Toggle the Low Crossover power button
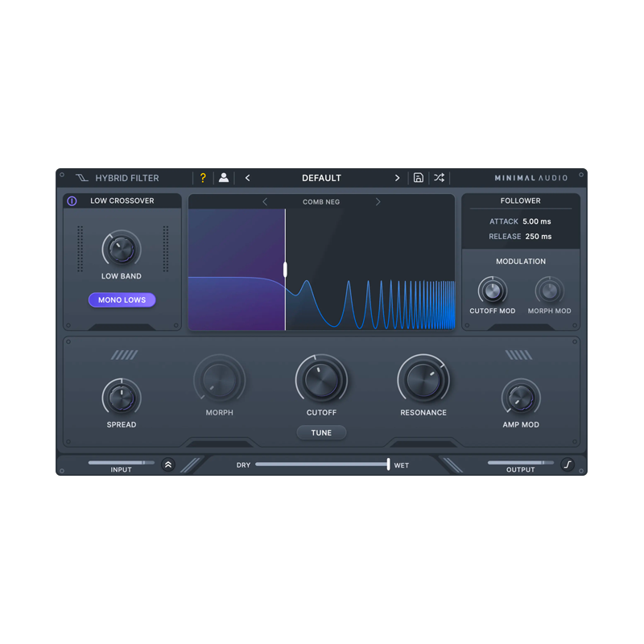This screenshot has width=644, height=644. pyautogui.click(x=71, y=200)
